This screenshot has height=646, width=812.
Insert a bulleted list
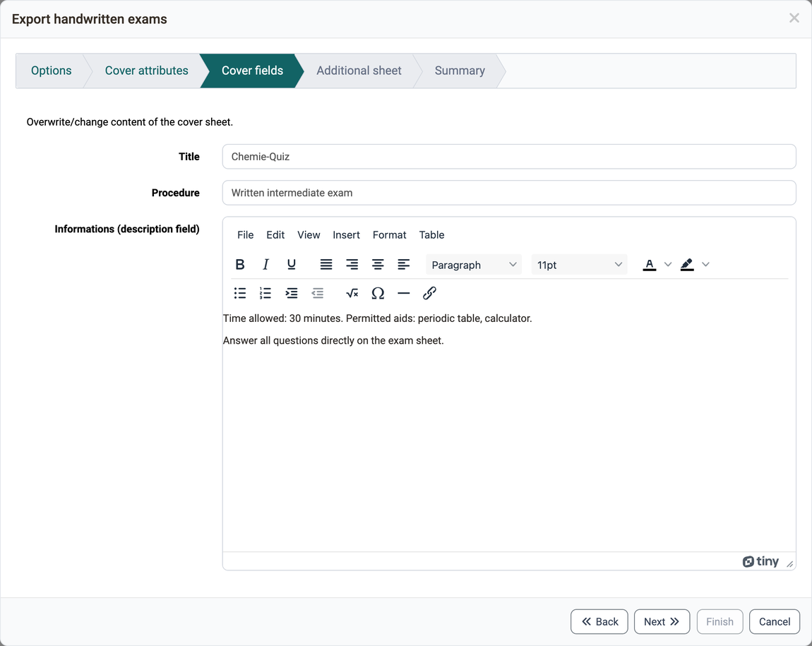click(x=240, y=294)
